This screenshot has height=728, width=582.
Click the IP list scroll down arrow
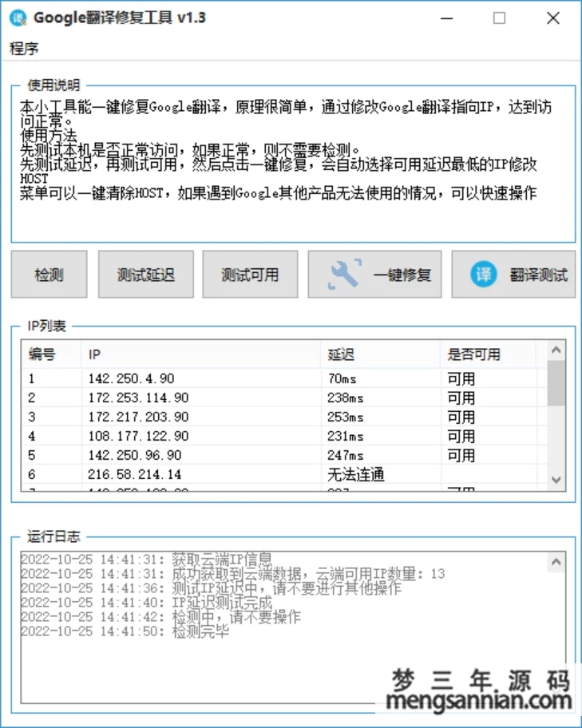click(x=556, y=480)
